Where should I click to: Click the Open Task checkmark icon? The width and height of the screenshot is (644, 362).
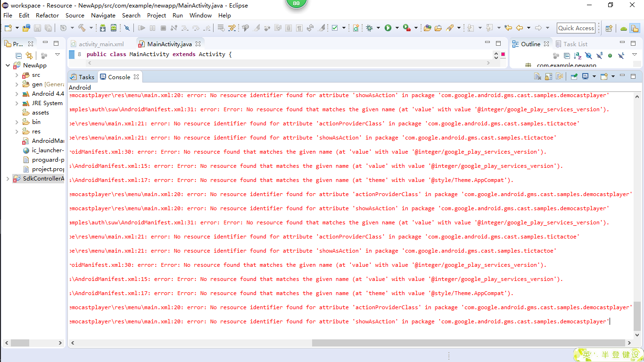(335, 28)
